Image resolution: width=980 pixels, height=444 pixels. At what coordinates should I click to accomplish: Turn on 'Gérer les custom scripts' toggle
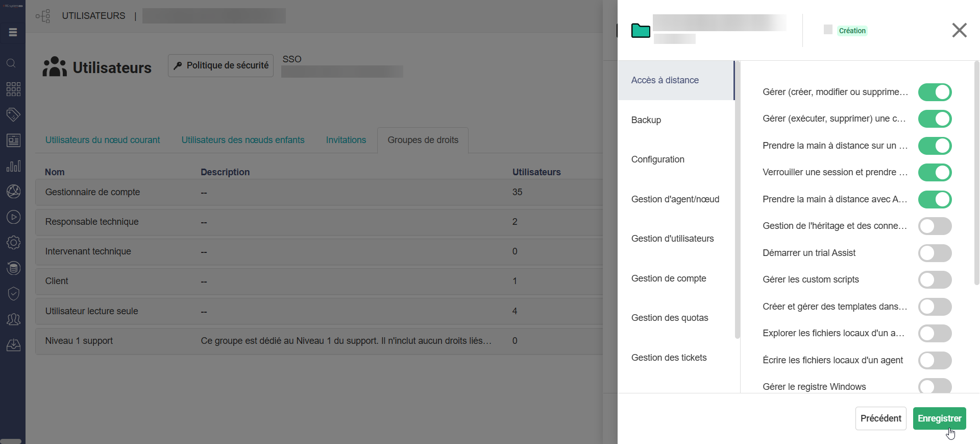[x=935, y=279]
